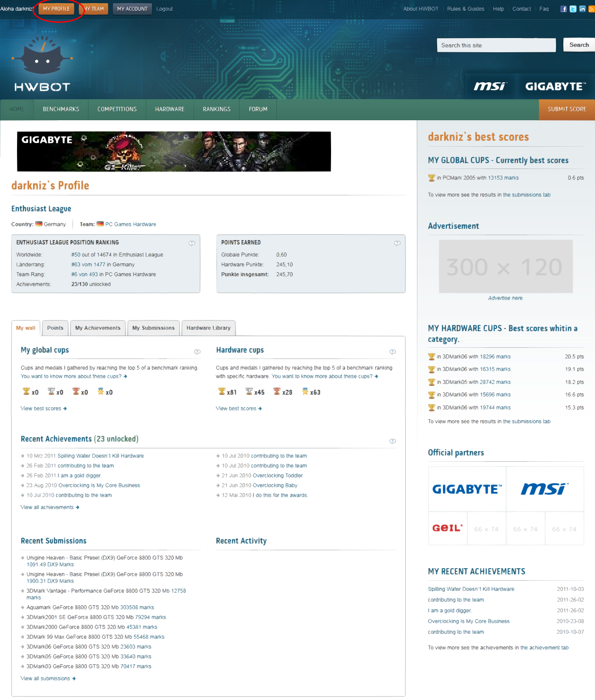Image resolution: width=595 pixels, height=700 pixels.
Task: Open the LinkedIn social icon
Action: tap(582, 9)
